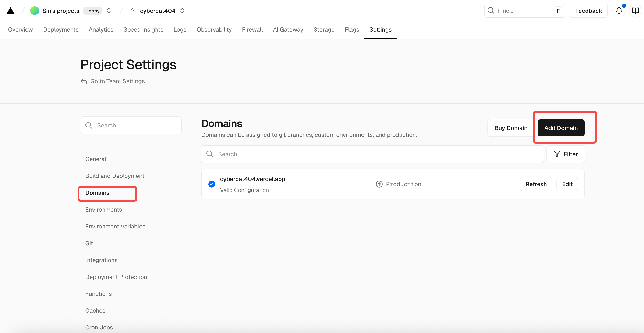Switch to the Deployments tab
This screenshot has width=644, height=333.
pos(61,29)
